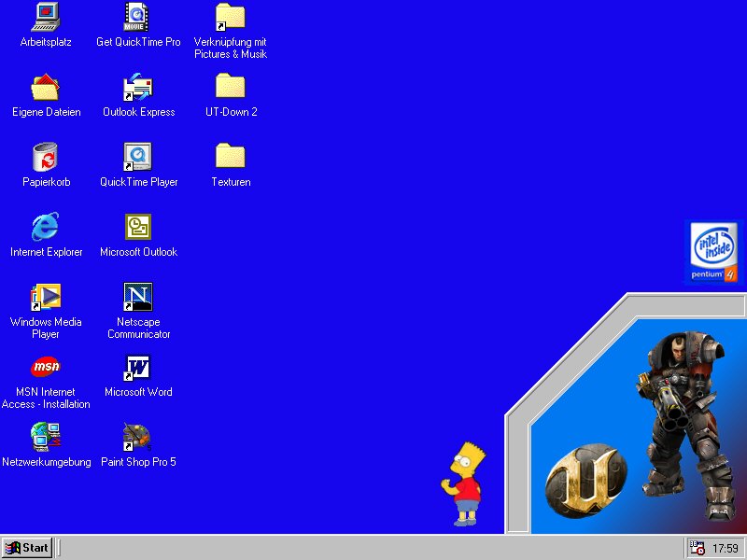Select the Pictures & Musik shortcut folder
The height and width of the screenshot is (560, 747).
[x=230, y=17]
